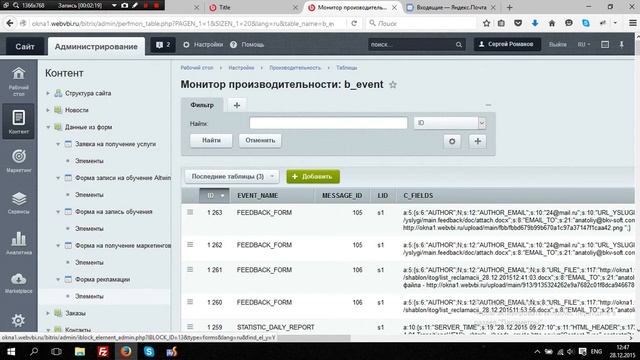
Task: Reload the page in browser
Action: coord(354,23)
